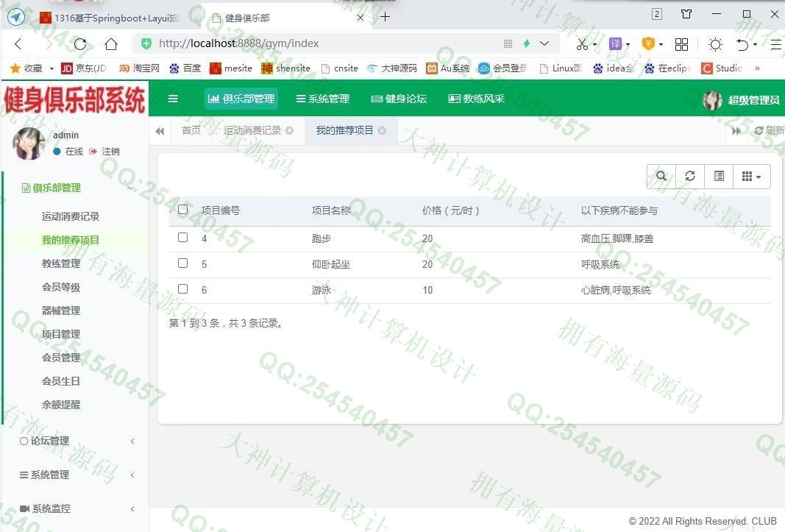Open 教练管理 in the sidebar
The height and width of the screenshot is (532, 785).
click(x=61, y=263)
